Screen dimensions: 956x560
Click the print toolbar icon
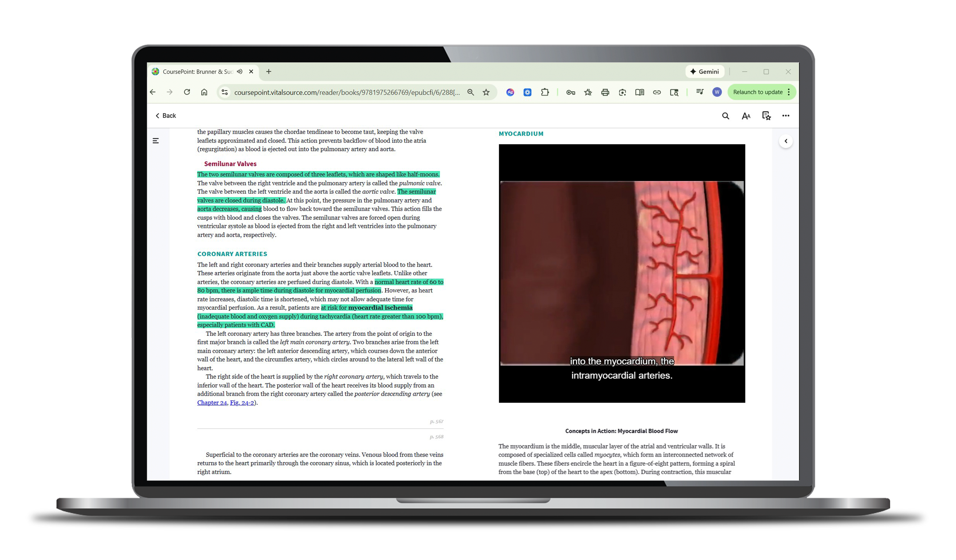pyautogui.click(x=605, y=92)
